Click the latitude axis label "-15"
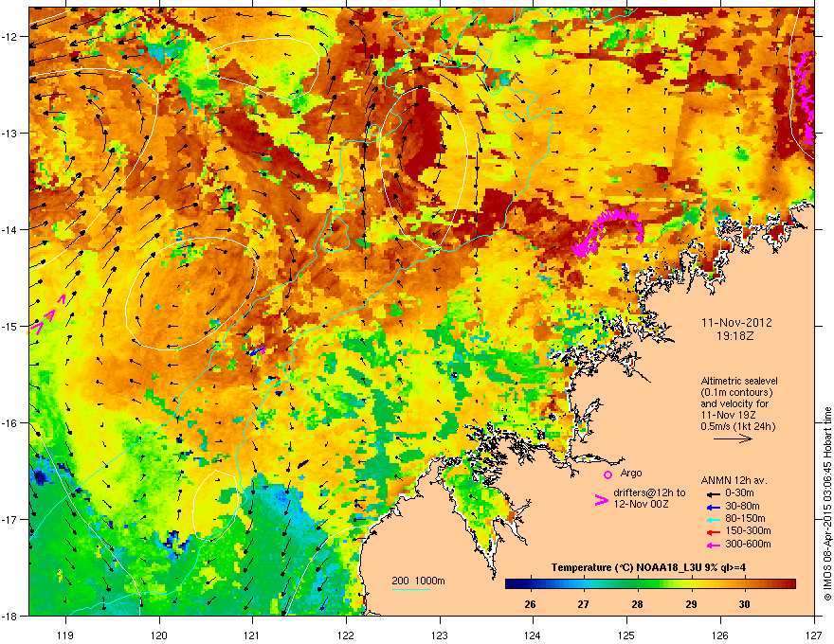 (x=10, y=326)
